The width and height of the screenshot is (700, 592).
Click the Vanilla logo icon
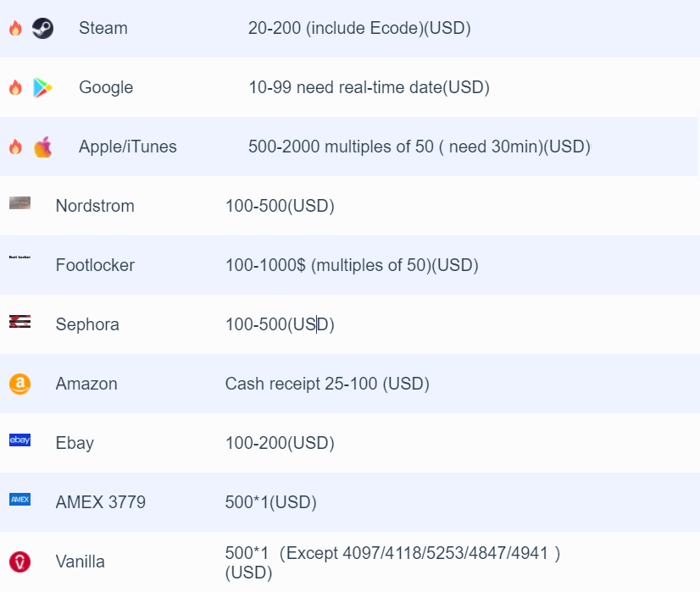[x=20, y=562]
